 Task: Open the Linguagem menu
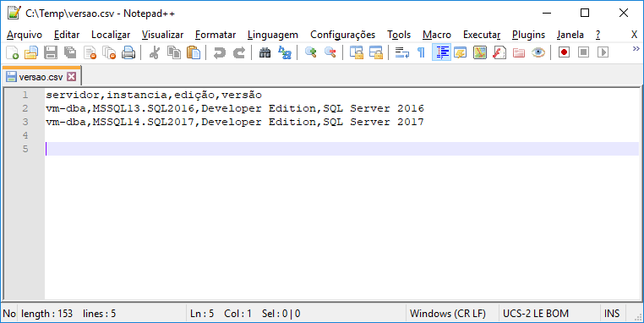273,35
